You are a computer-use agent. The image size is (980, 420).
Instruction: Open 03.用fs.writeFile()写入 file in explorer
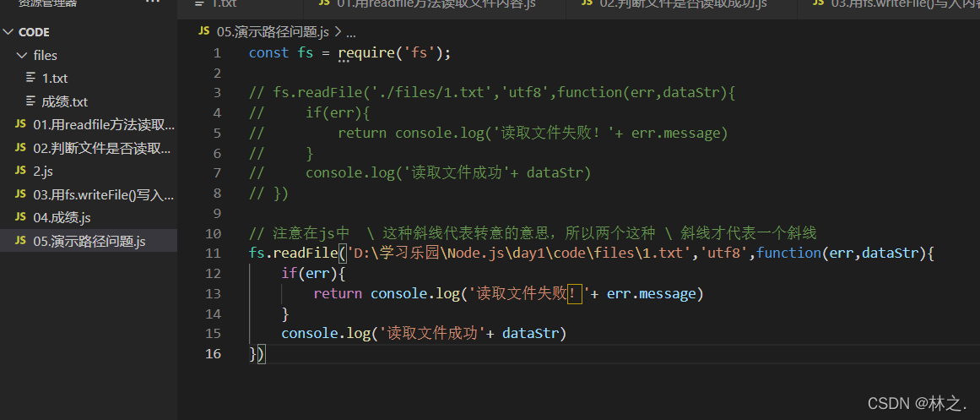[x=103, y=194]
